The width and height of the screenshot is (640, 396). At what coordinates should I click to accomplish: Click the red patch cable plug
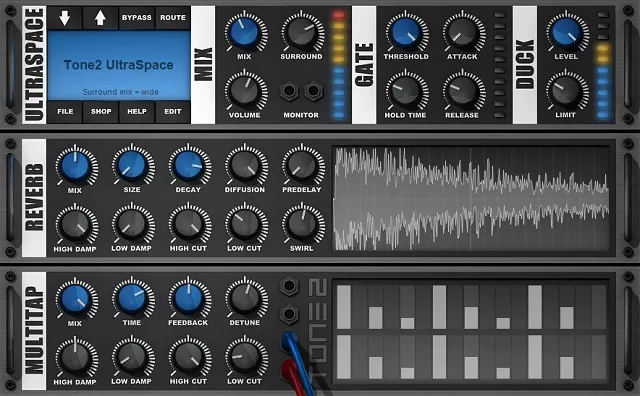288,369
